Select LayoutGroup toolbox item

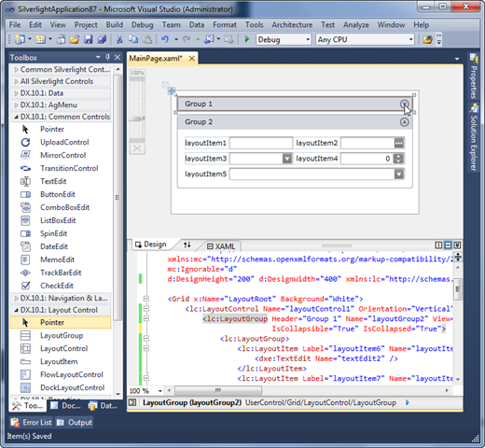point(62,336)
